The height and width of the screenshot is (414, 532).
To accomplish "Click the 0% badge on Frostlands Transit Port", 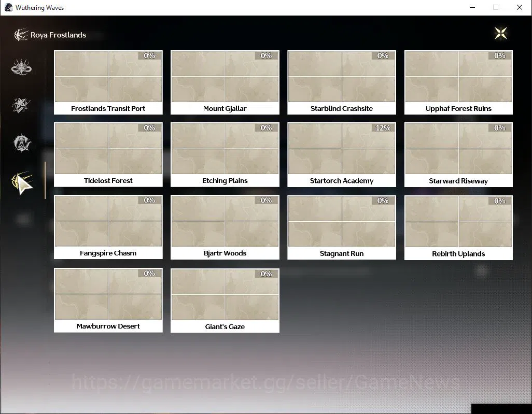I will point(149,55).
